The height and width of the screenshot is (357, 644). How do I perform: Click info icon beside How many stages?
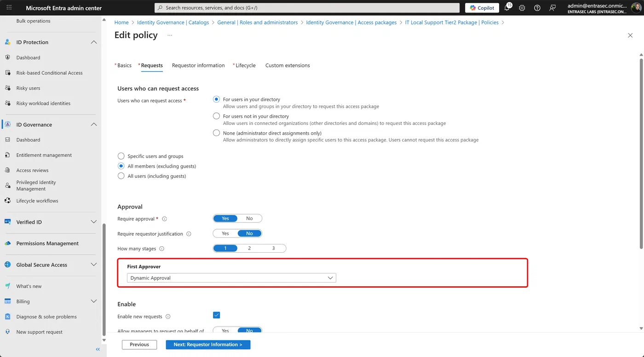[x=161, y=249]
